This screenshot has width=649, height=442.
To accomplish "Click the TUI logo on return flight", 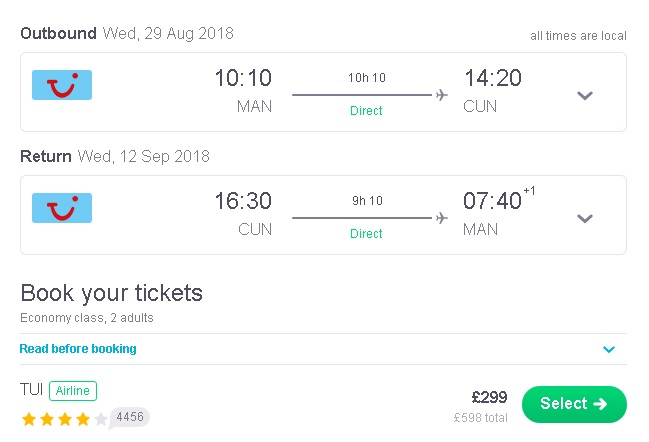I will click(x=62, y=208).
